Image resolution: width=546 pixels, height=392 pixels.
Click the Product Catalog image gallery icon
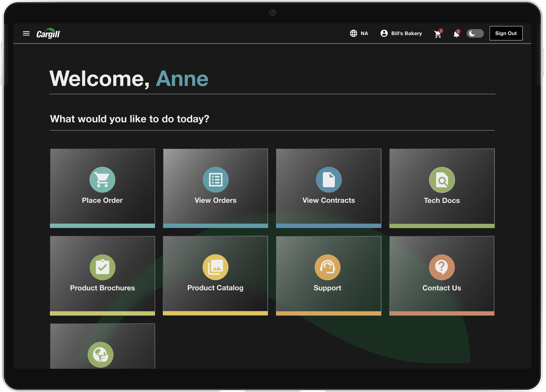(215, 267)
